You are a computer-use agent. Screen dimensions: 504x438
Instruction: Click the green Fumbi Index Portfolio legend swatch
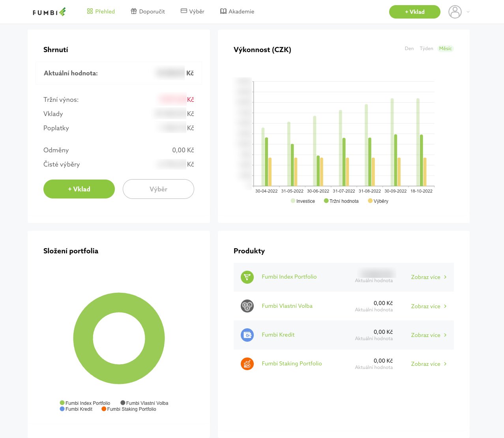pos(62,403)
